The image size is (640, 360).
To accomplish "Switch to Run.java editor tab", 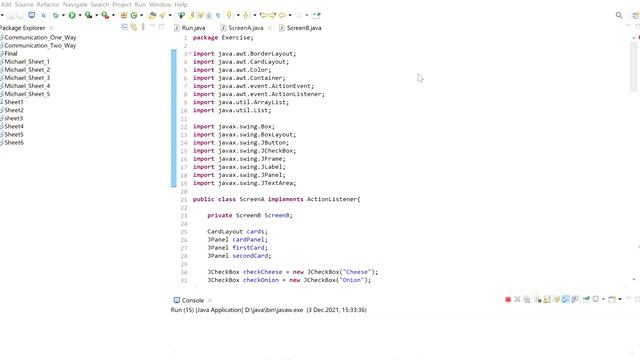I will [x=190, y=28].
